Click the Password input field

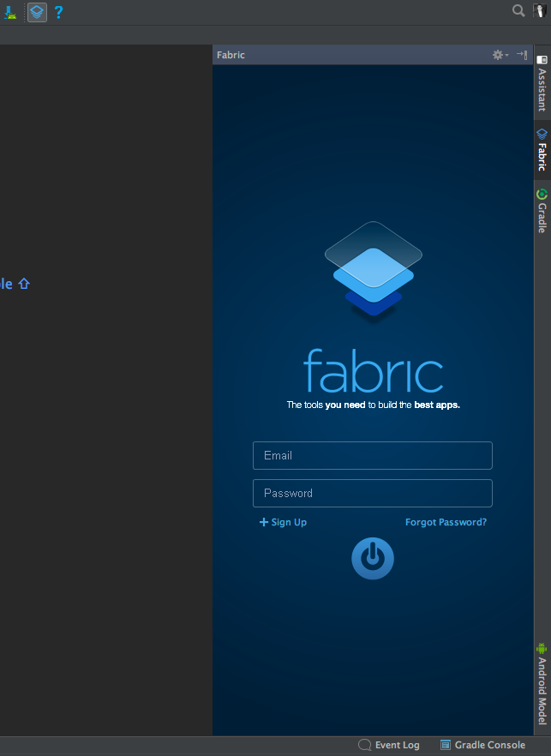373,493
